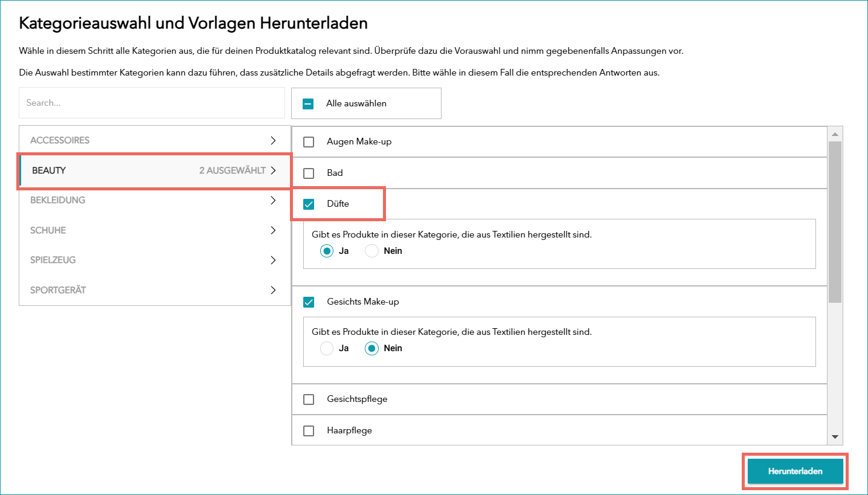Viewport: 868px width, 495px height.
Task: Click the Alle auswählen label text
Action: [356, 103]
